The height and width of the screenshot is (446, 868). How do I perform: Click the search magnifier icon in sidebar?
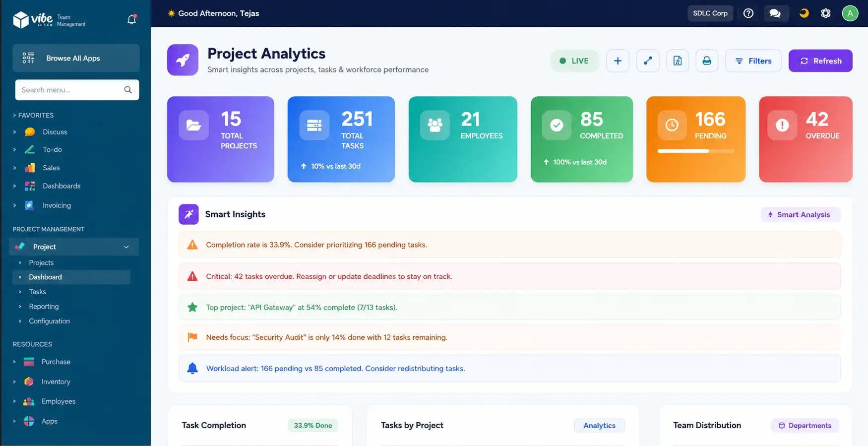pos(128,90)
